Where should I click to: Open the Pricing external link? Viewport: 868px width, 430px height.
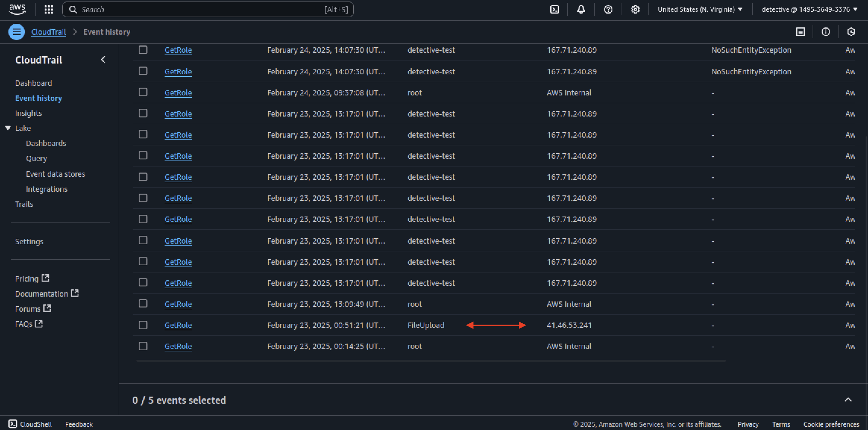coord(32,279)
